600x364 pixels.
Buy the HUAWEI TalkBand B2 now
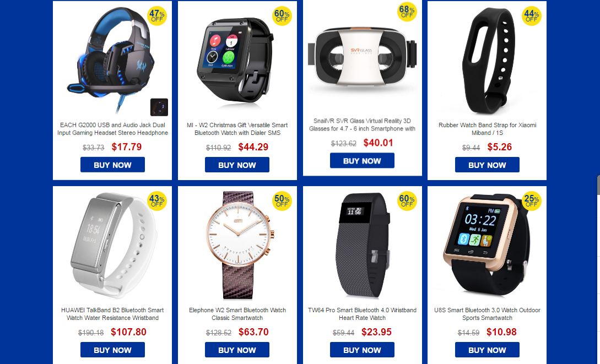point(112,350)
